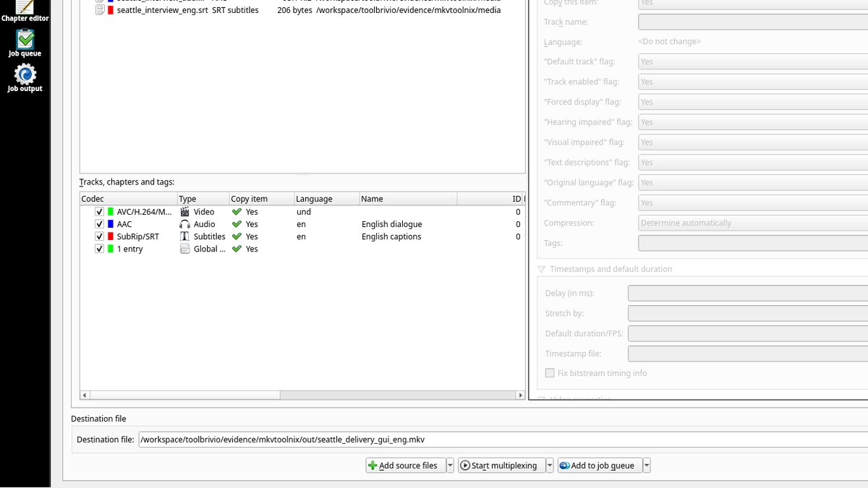Sort tracks by Language column header
The image size is (868, 488).
pyautogui.click(x=326, y=199)
